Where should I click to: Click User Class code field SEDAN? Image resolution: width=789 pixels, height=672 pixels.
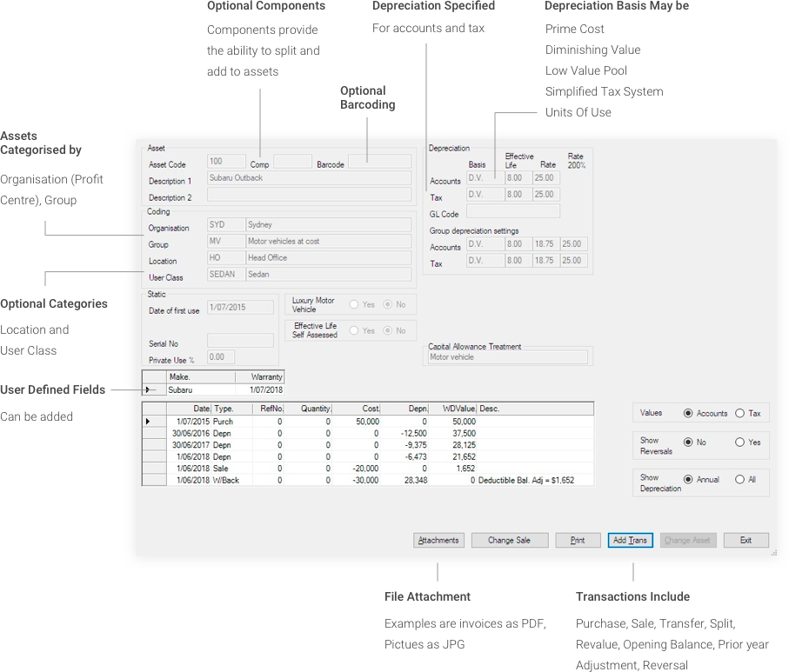(226, 274)
